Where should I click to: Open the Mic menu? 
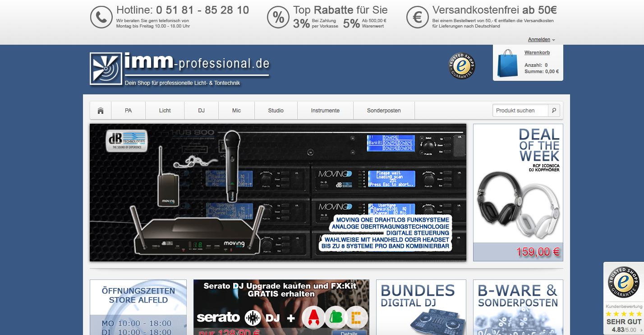click(x=237, y=111)
